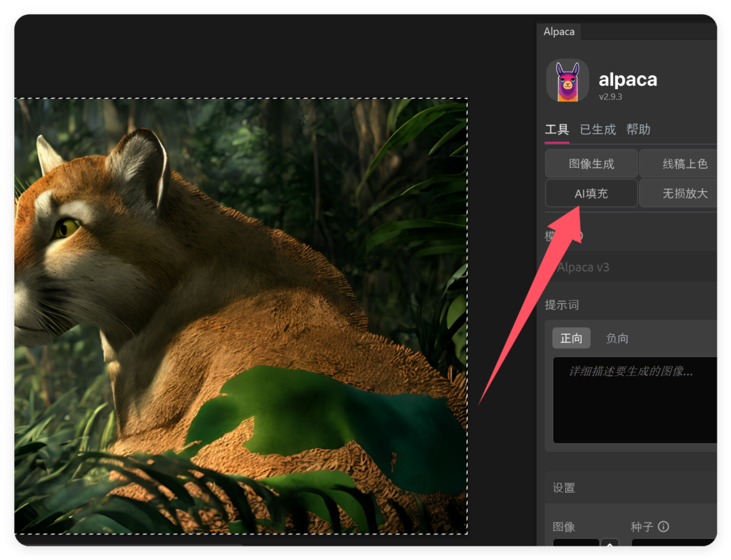Switch to the 已生成 (Generated) tab
This screenshot has width=731, height=560.
coord(597,129)
